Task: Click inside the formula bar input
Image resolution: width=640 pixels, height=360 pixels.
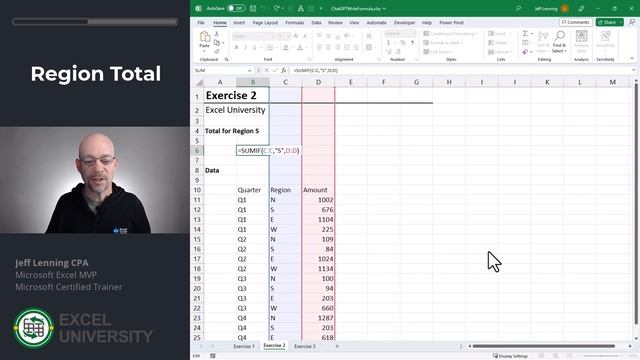Action: point(459,70)
